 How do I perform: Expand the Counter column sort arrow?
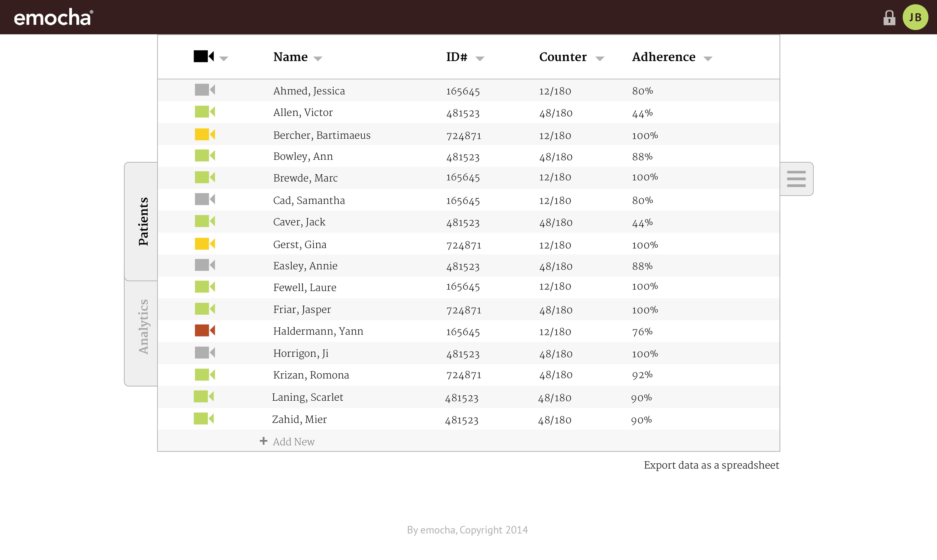600,58
